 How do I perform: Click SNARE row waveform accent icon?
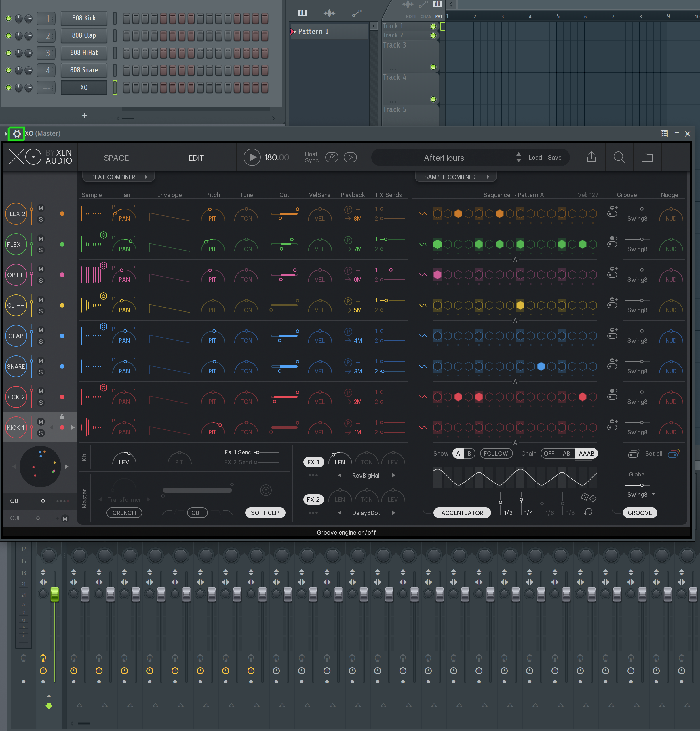(423, 366)
